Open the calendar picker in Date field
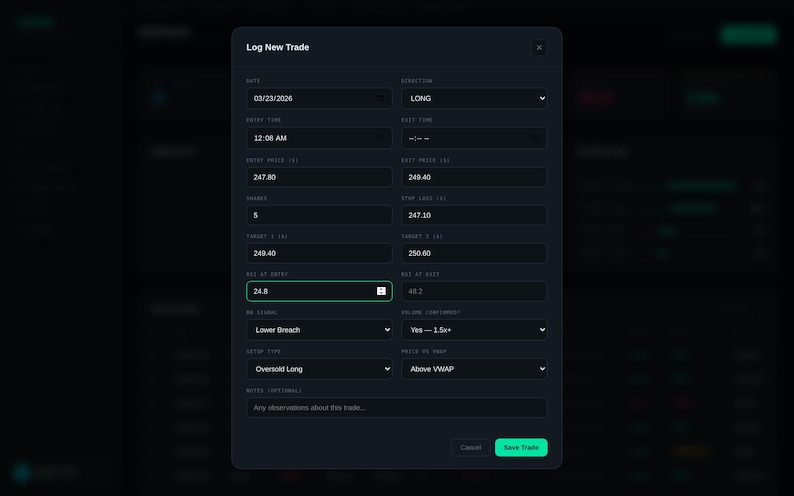The width and height of the screenshot is (794, 496). click(x=380, y=98)
